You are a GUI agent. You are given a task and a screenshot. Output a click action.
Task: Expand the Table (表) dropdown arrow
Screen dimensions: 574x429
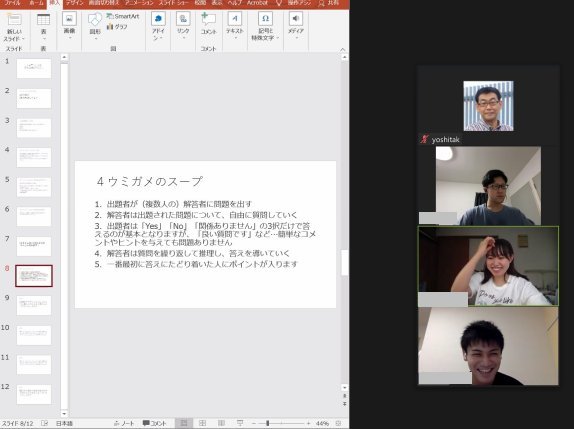[x=44, y=39]
